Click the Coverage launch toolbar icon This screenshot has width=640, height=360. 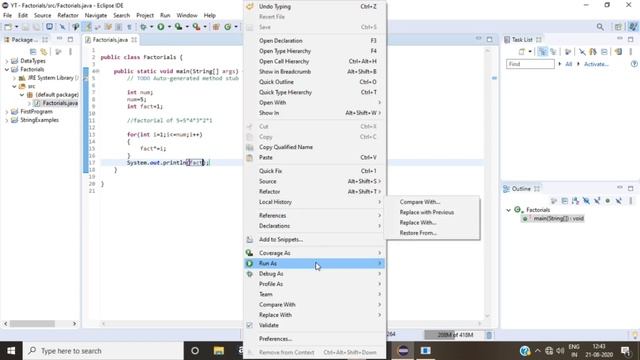178,27
